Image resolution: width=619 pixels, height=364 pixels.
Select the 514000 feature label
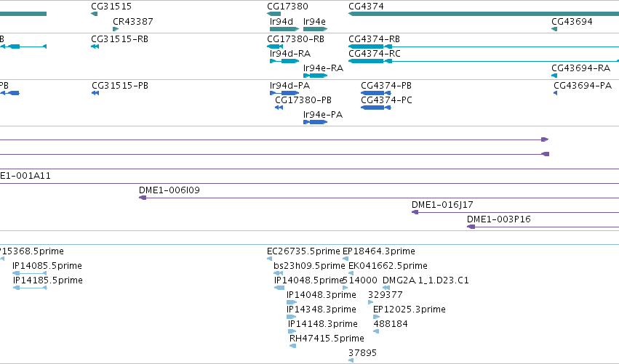(359, 280)
